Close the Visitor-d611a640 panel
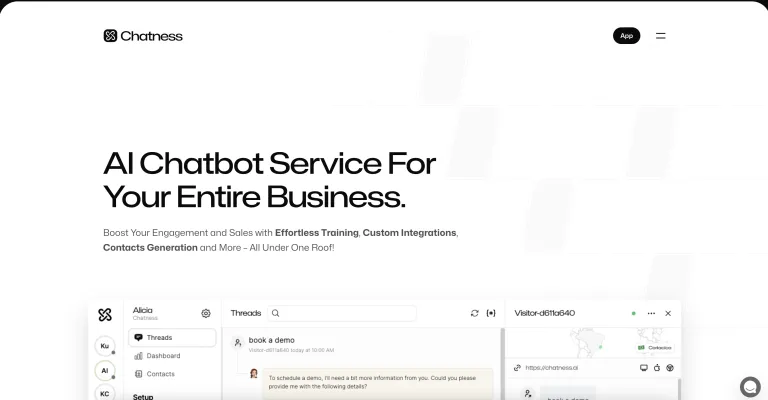Viewport: 768px width, 400px height. pos(668,313)
